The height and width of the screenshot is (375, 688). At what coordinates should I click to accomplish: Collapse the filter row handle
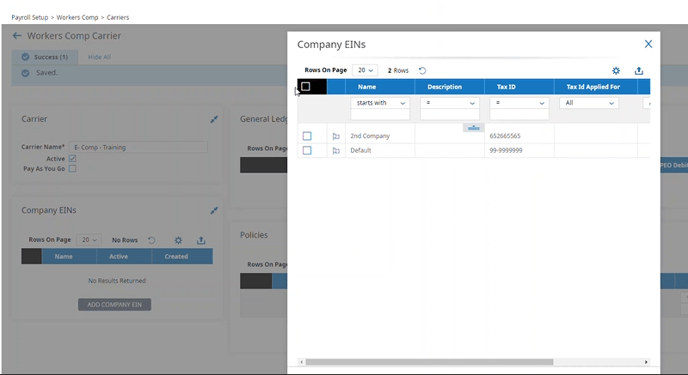point(473,128)
